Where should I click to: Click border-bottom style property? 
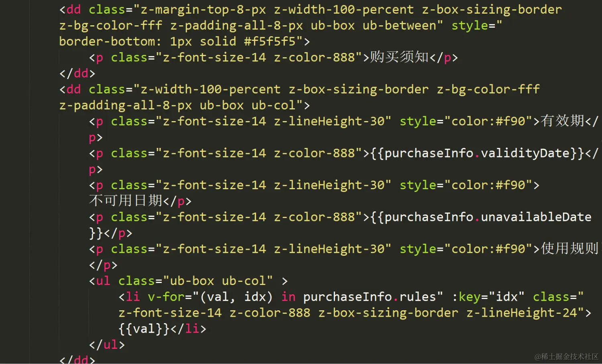tap(107, 41)
